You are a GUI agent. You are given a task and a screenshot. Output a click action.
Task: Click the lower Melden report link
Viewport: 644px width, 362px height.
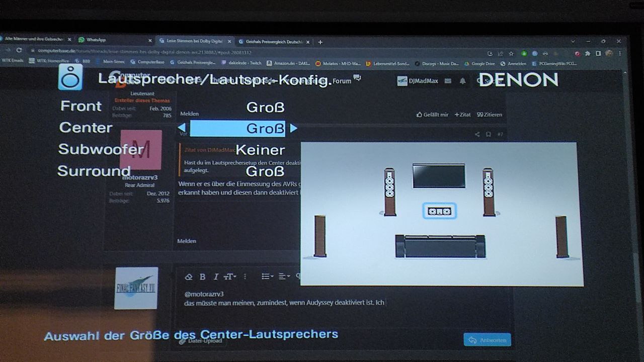coord(187,241)
